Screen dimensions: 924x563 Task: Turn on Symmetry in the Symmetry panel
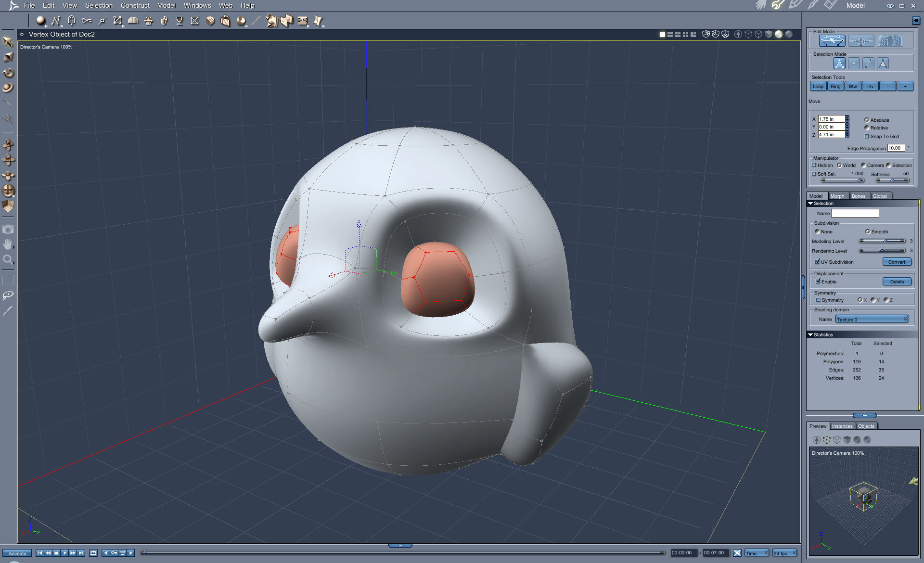click(x=819, y=300)
